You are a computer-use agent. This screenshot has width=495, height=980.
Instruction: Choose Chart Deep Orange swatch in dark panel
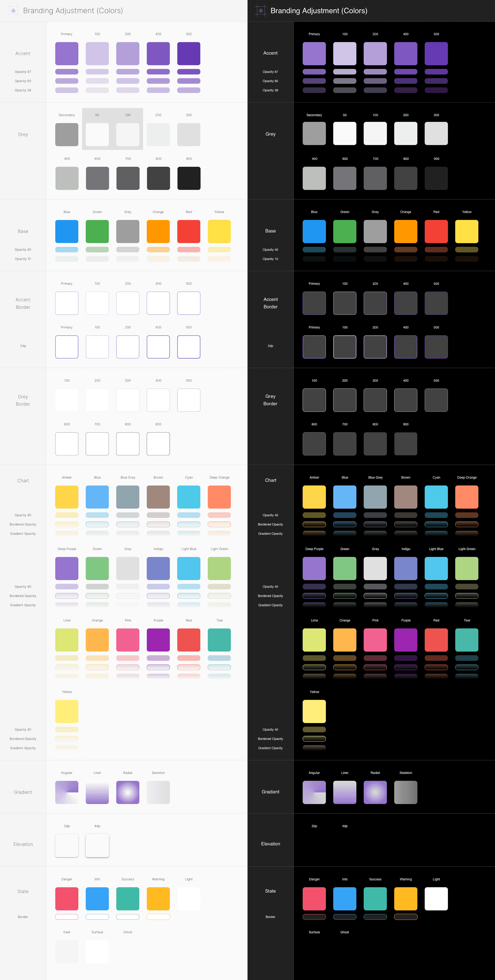(x=467, y=497)
